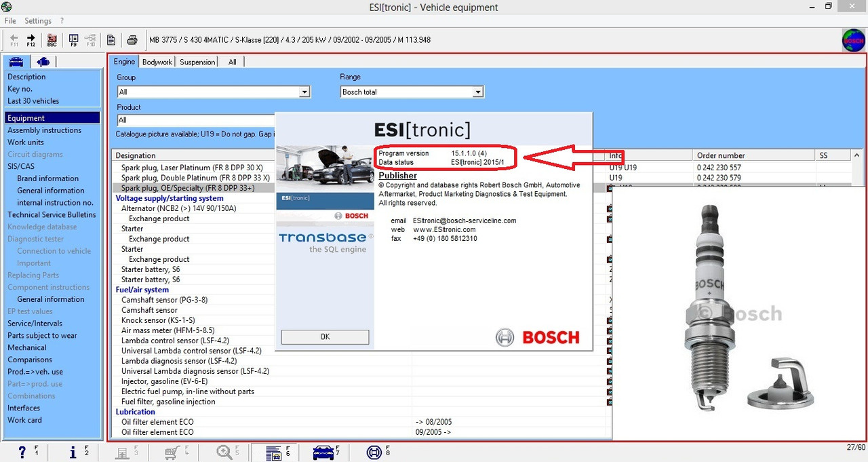Open Prod.=>veh. use in sidebar
The image size is (868, 462).
coord(35,372)
